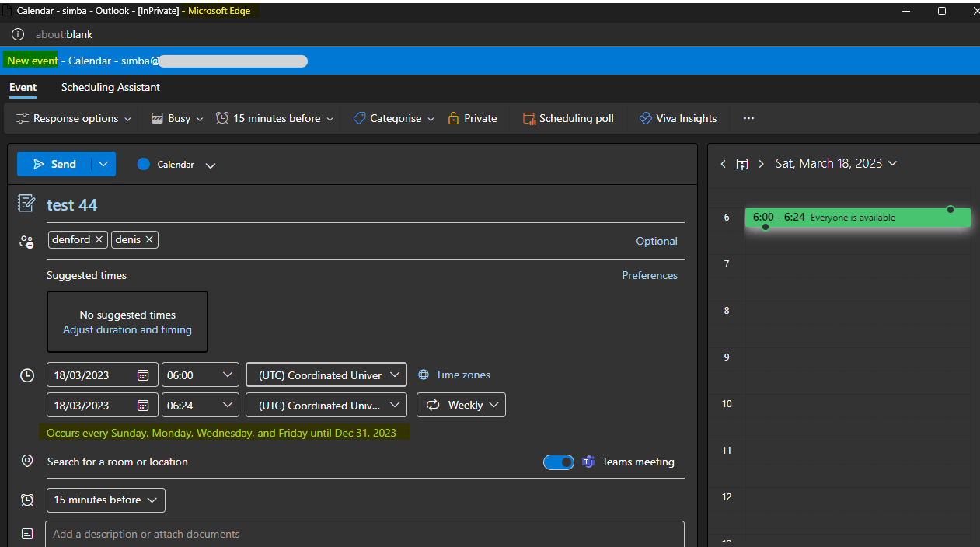
Task: Open suggested times Preferences
Action: click(x=650, y=275)
